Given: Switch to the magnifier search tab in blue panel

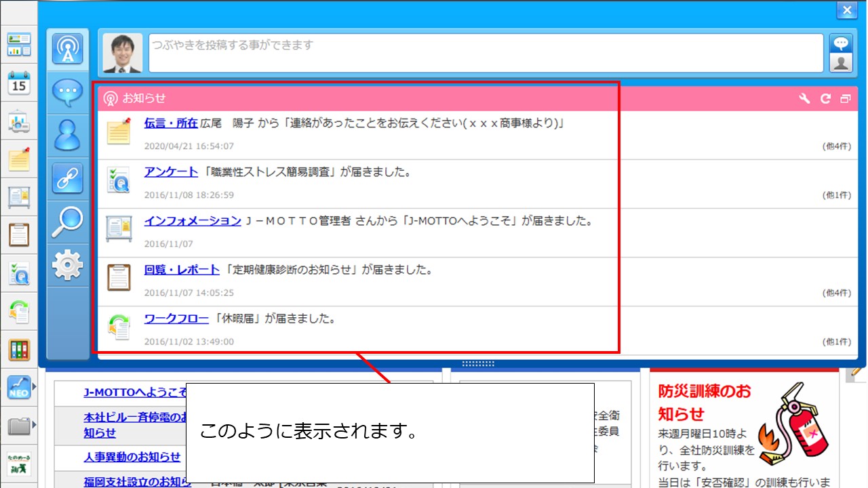Looking at the screenshot, I should tap(68, 222).
